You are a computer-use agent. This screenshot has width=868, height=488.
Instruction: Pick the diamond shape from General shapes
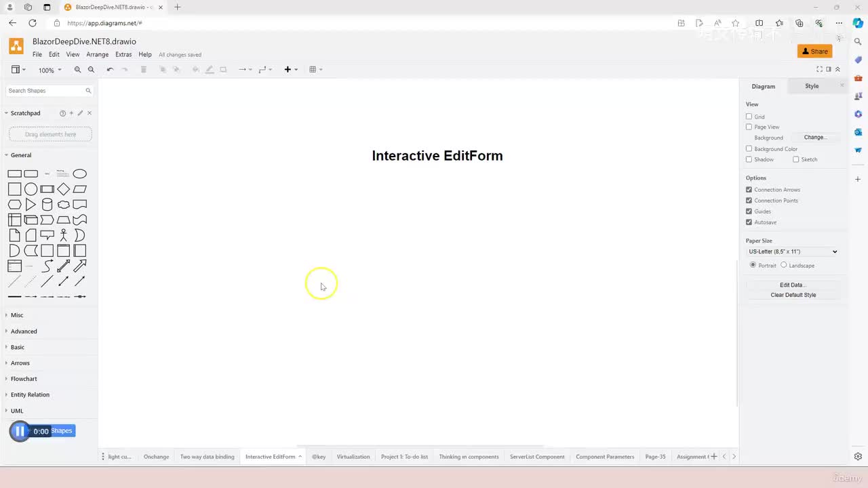tap(63, 189)
